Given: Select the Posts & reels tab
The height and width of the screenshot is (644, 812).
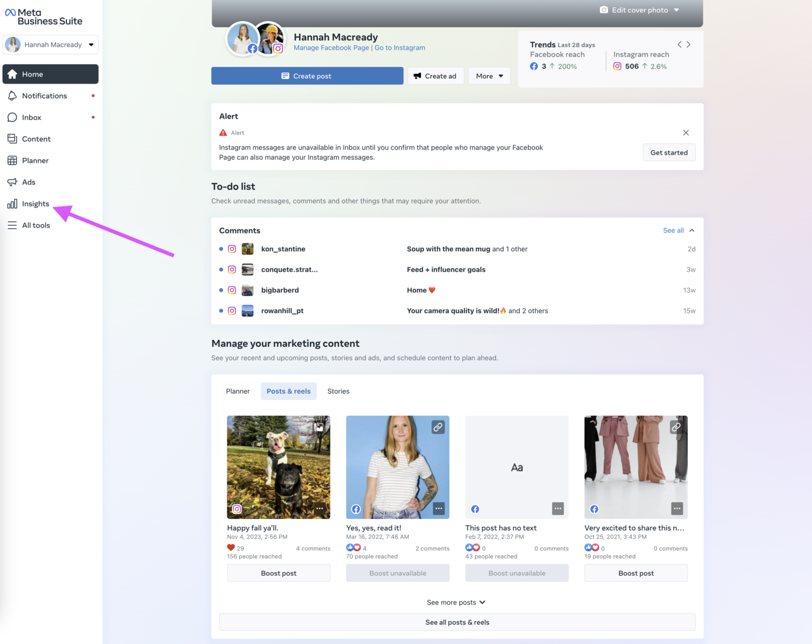Looking at the screenshot, I should click(289, 391).
